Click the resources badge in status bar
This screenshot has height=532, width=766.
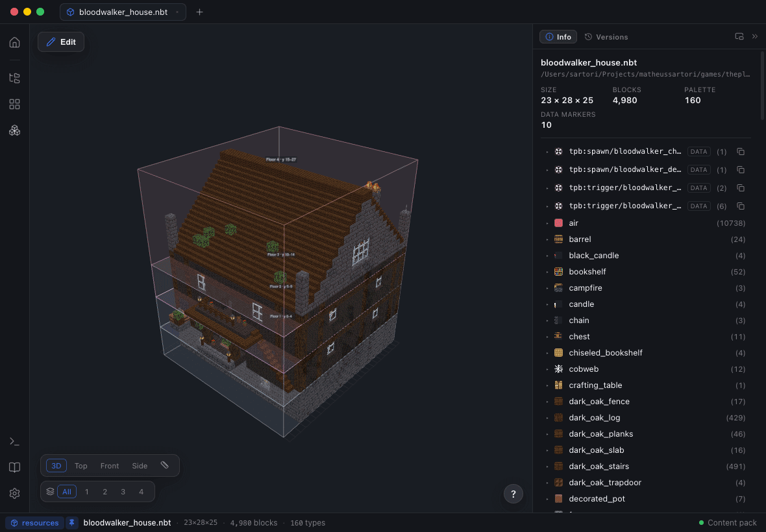(x=34, y=523)
